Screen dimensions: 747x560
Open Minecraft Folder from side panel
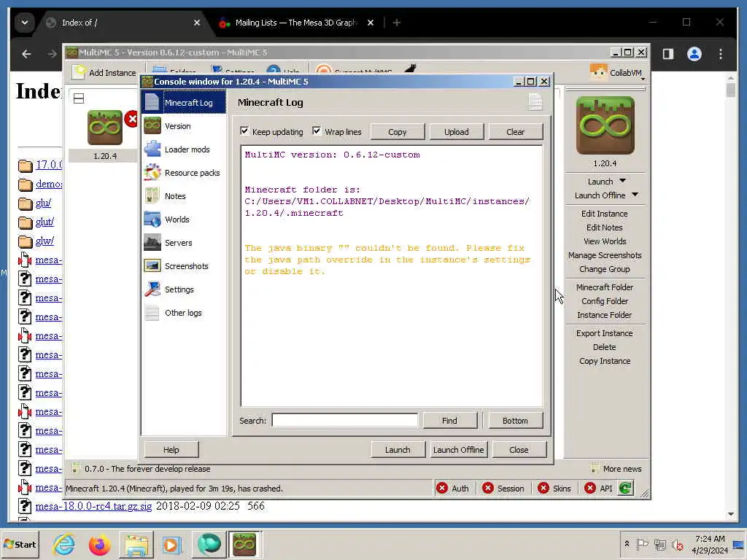coord(605,287)
